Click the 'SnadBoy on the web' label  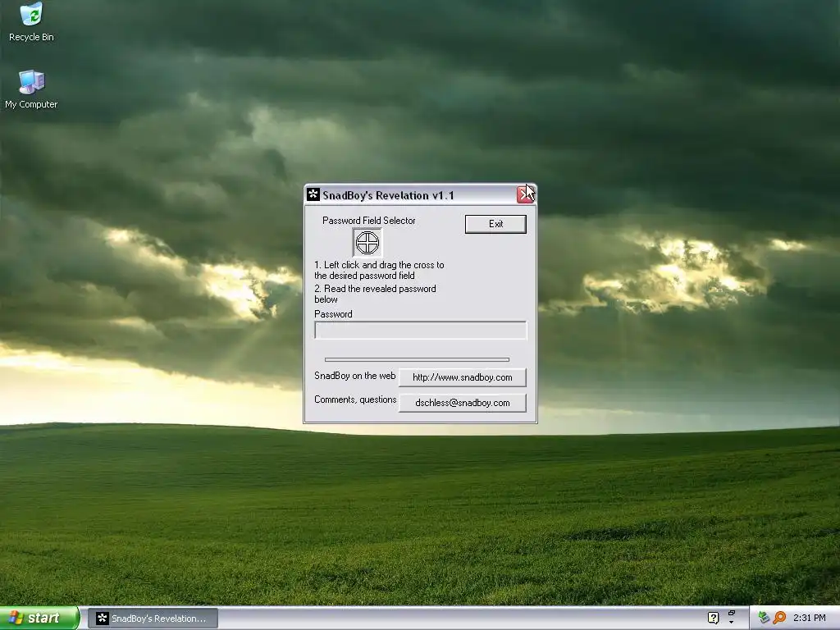coord(354,376)
